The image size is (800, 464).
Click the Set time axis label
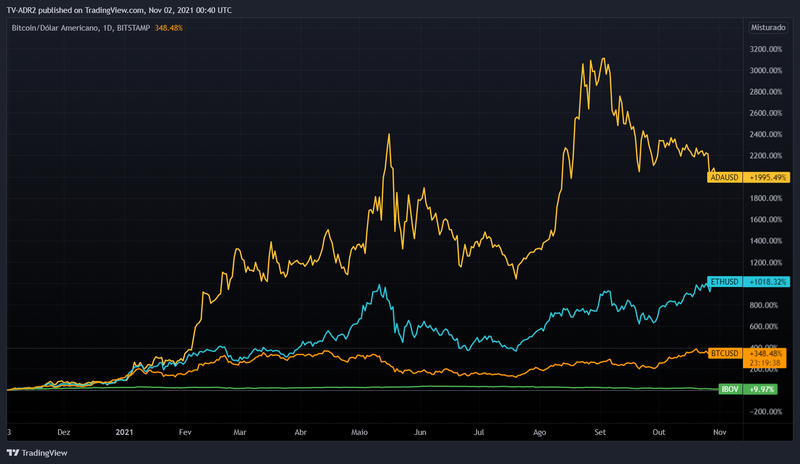(x=600, y=432)
